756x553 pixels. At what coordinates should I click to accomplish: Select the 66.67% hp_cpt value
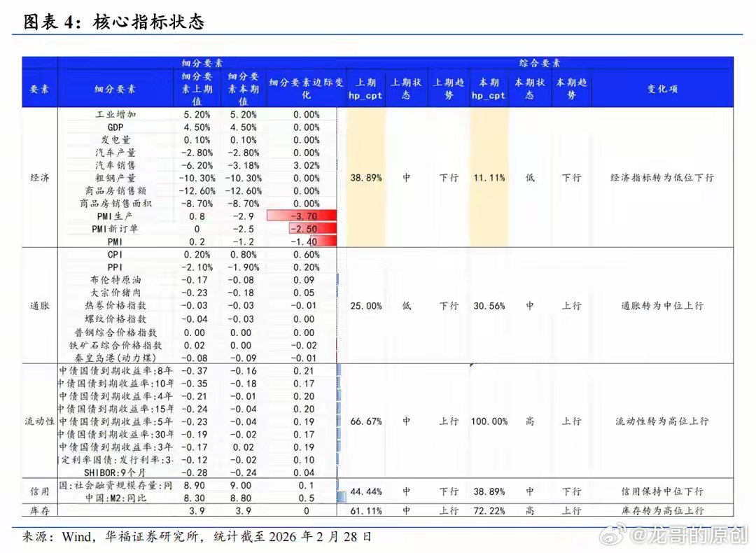[x=366, y=421]
